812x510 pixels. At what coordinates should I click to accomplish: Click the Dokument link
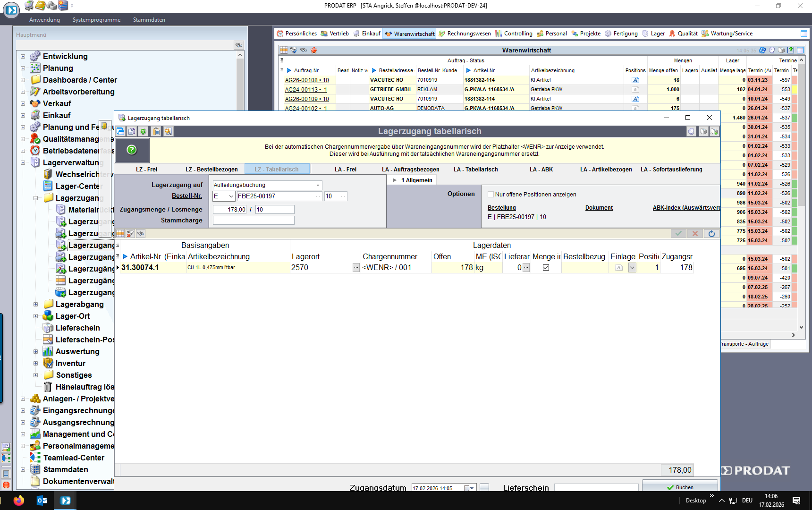(x=599, y=208)
